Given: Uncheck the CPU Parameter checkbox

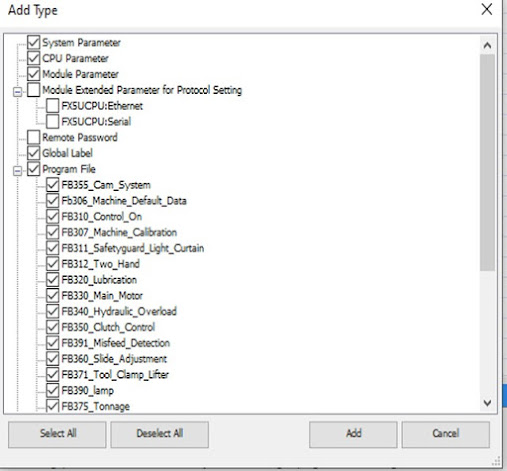Looking at the screenshot, I should coord(33,58).
